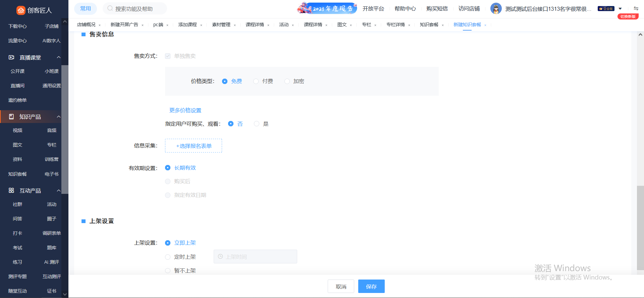644x298 pixels.
Task: Click the 知识产品 sidebar icon
Action: [x=11, y=117]
